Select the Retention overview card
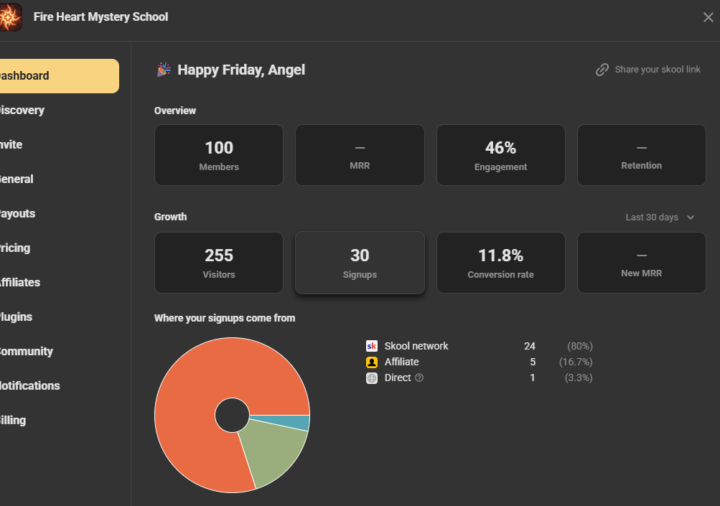Viewport: 720px width, 506px height. coord(641,155)
